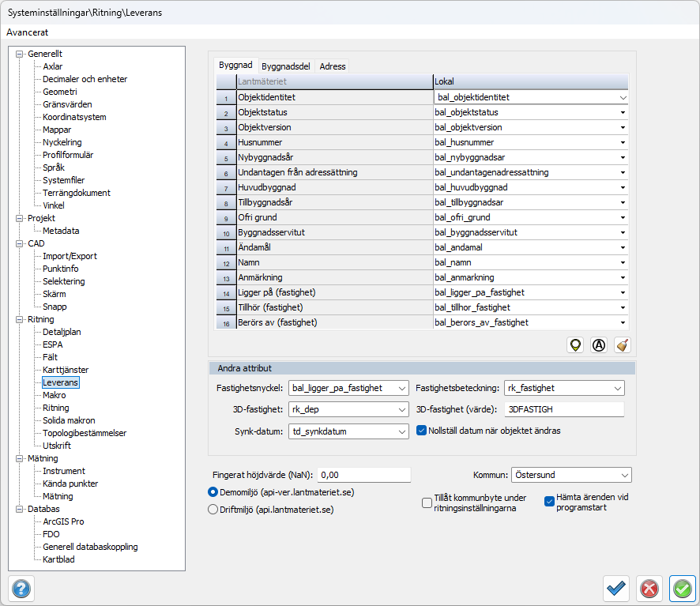Image resolution: width=700 pixels, height=606 pixels.
Task: Apply settings with the blue checkmark button
Action: (x=616, y=589)
